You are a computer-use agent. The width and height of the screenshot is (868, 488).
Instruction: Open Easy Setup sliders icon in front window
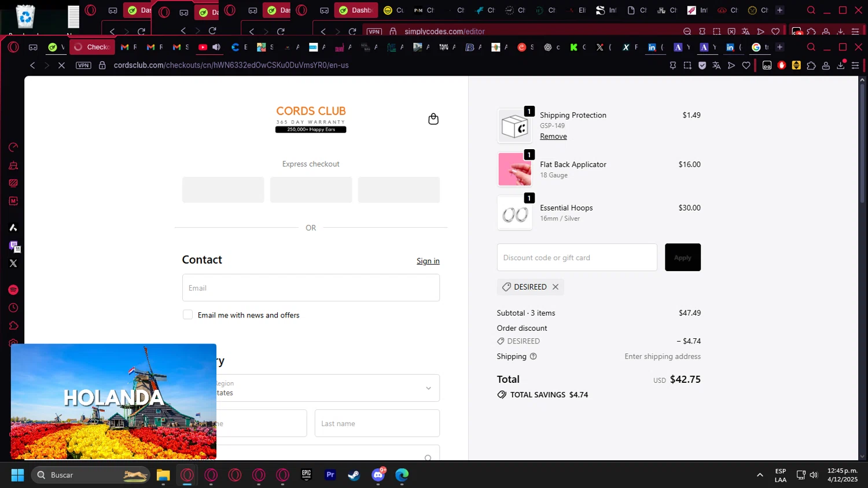point(855,65)
